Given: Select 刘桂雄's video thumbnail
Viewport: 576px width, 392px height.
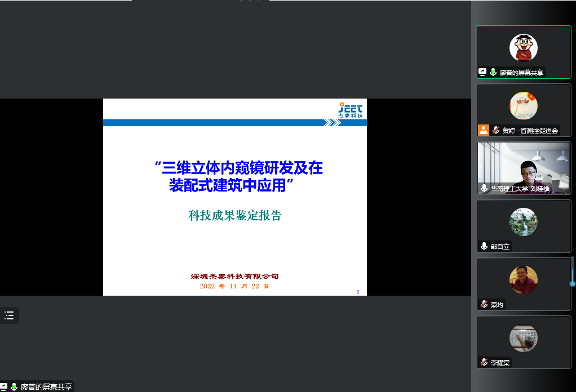Looking at the screenshot, I should click(523, 167).
